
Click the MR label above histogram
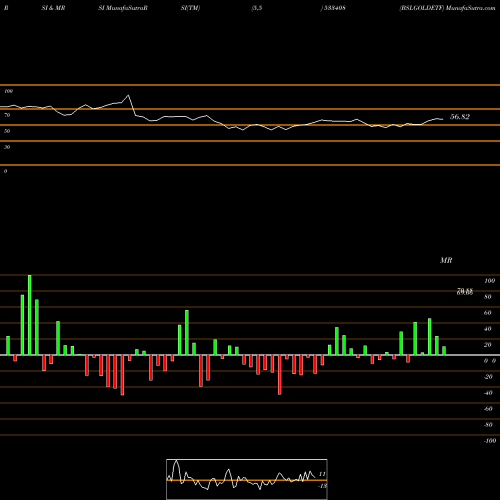pyautogui.click(x=446, y=260)
